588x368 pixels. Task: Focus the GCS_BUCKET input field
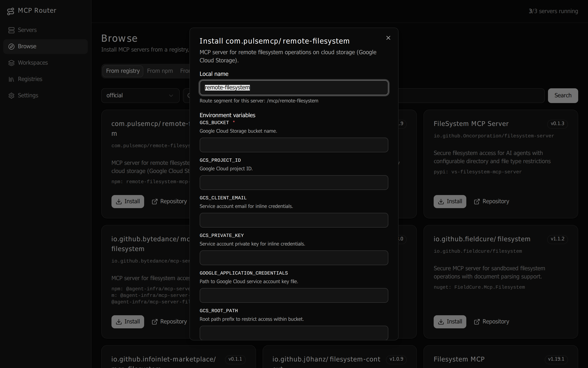[294, 145]
